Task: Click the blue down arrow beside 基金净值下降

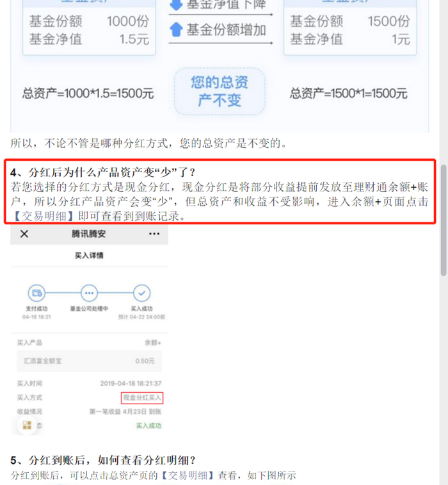Action: (176, 4)
